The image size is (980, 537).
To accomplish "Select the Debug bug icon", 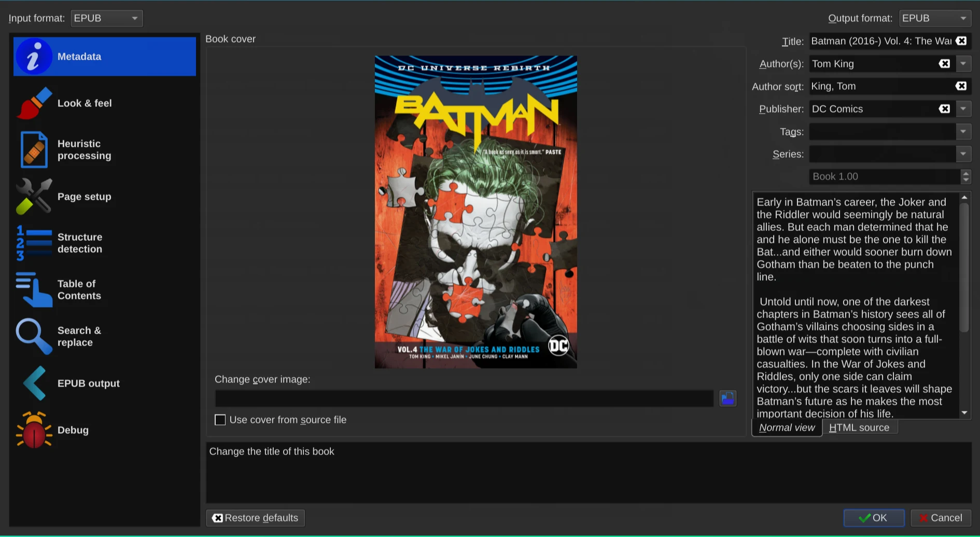I will (x=34, y=430).
